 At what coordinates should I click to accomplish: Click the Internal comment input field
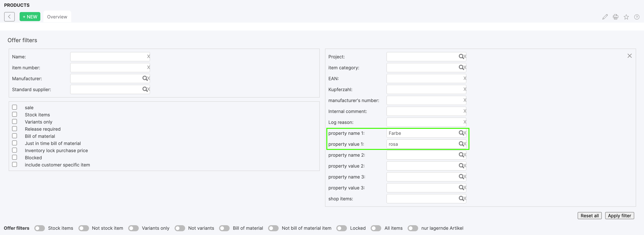pos(426,111)
